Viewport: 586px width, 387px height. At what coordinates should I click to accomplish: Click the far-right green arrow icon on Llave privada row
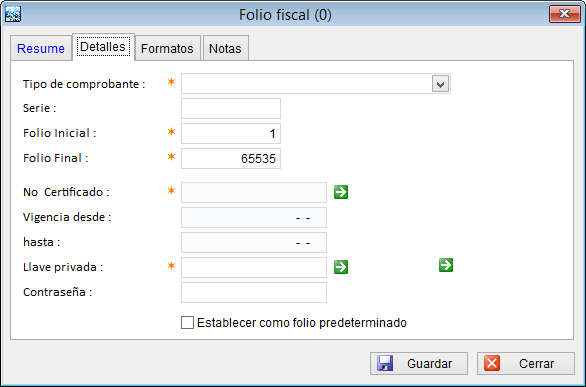click(x=446, y=265)
